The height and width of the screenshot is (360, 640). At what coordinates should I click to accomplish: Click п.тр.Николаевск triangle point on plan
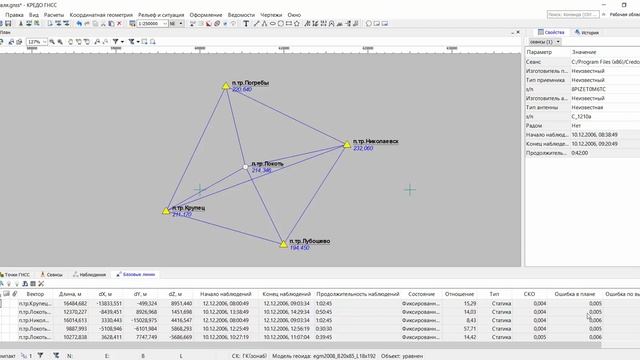[347, 144]
